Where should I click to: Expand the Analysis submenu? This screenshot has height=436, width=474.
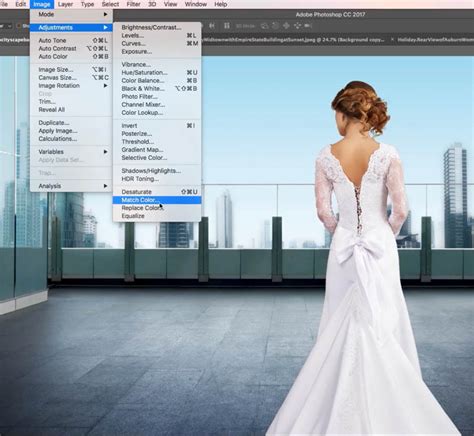(x=71, y=186)
